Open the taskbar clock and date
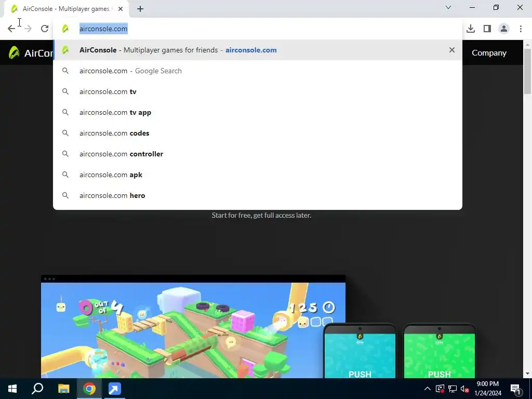 click(487, 389)
